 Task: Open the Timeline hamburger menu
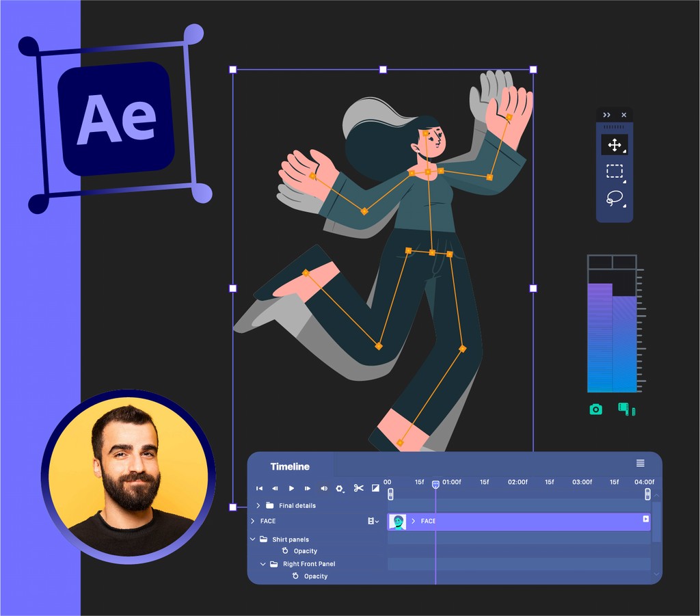641,462
